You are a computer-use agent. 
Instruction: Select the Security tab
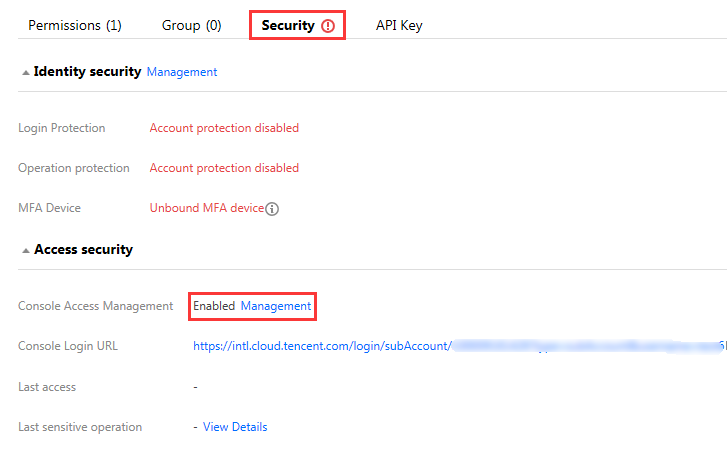[x=297, y=26]
